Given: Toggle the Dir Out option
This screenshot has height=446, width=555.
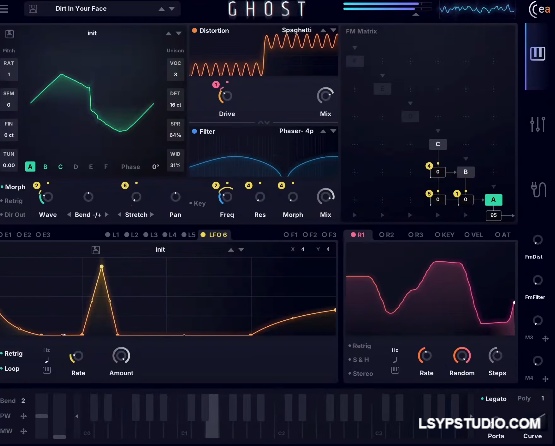Looking at the screenshot, I should click(13, 215).
